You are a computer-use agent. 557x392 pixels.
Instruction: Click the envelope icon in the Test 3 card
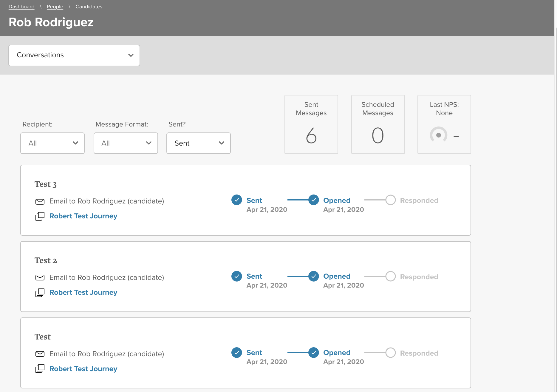click(40, 202)
